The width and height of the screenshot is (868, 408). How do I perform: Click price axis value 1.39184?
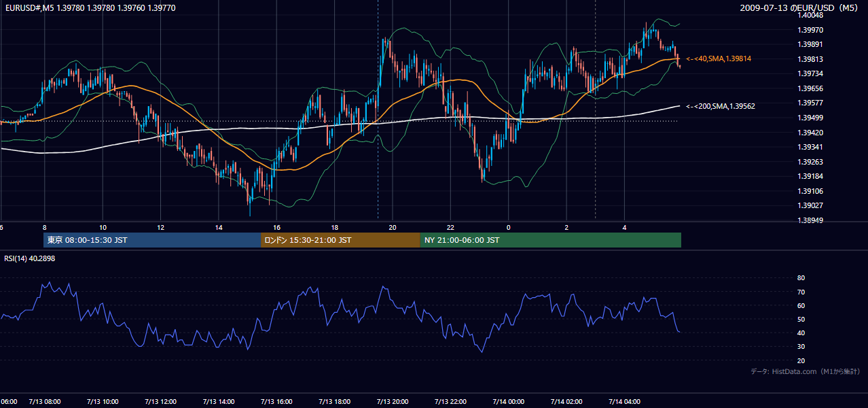[x=810, y=176]
